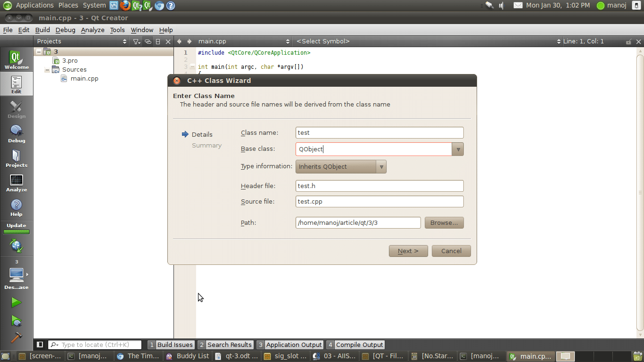Open the Select Symbol dropdown

(x=427, y=41)
